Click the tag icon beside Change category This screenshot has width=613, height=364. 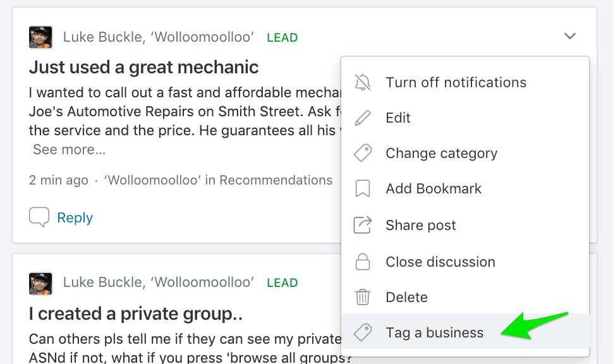[x=362, y=153]
